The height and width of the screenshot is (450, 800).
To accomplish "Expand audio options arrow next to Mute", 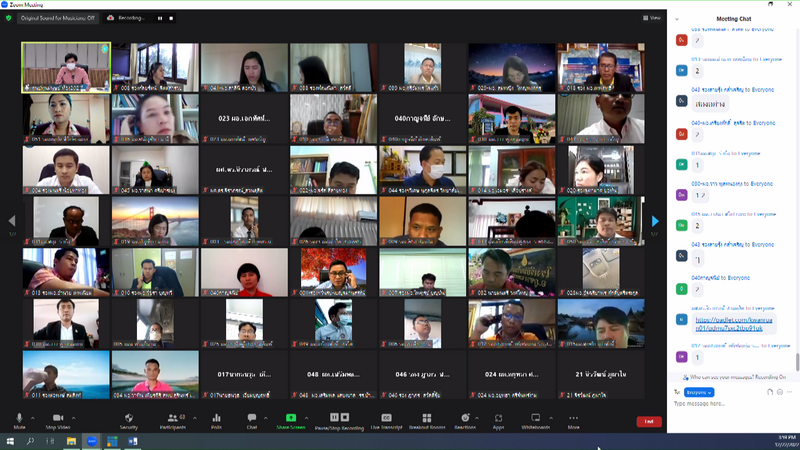I will (x=33, y=418).
